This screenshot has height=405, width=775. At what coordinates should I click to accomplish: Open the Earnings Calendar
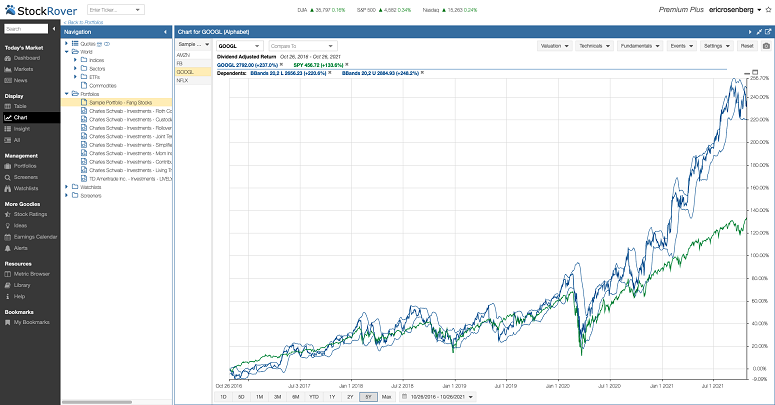point(31,237)
